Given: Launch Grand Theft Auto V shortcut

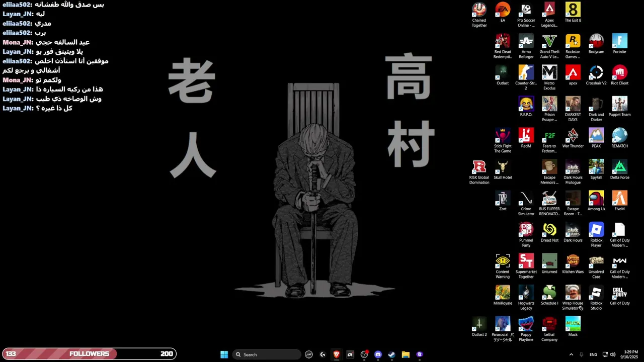Looking at the screenshot, I should click(x=549, y=46).
